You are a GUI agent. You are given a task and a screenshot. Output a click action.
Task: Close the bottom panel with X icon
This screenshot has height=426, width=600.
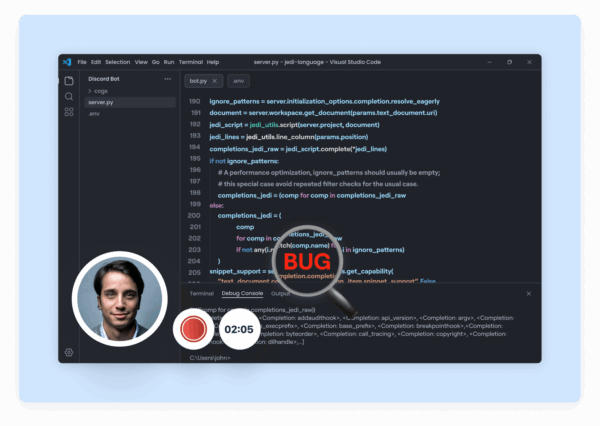[x=529, y=293]
